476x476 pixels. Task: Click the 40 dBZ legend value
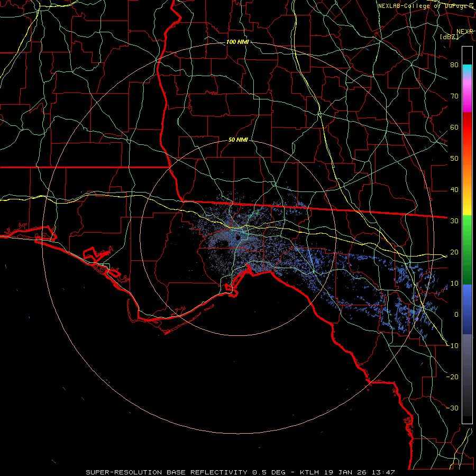(454, 190)
